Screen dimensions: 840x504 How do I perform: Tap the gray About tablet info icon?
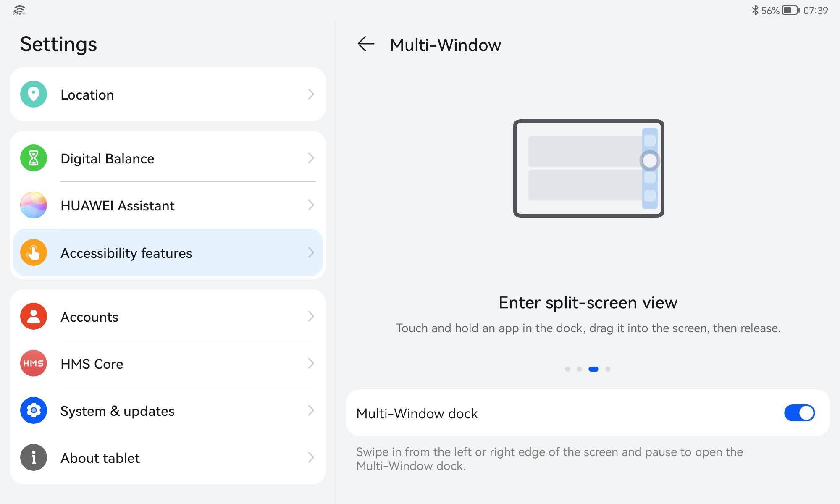[34, 457]
